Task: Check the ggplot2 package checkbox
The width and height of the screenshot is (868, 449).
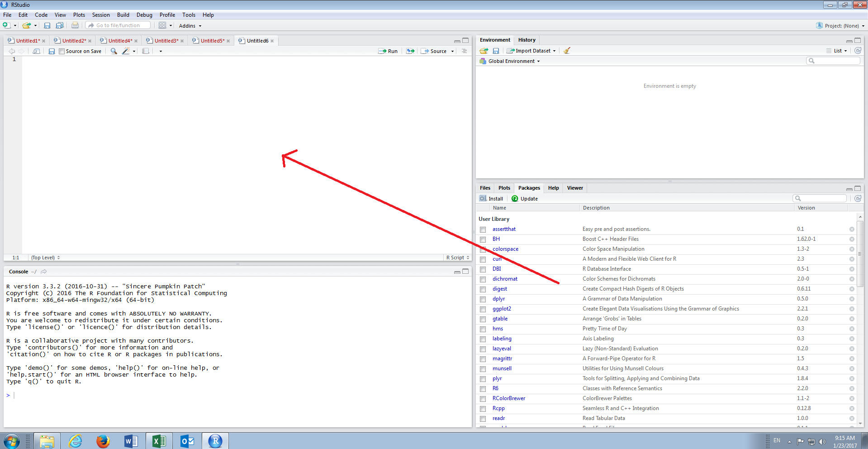Action: click(483, 309)
